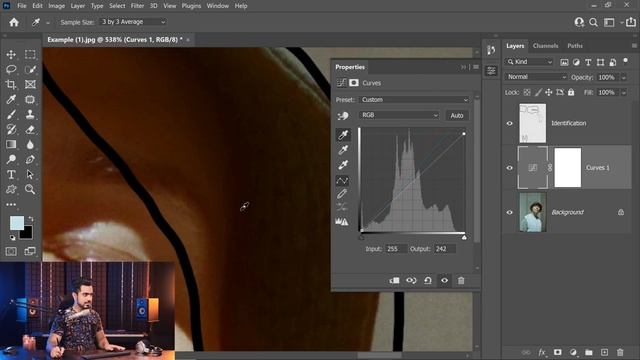Choose draw curve pencil mode
Image resolution: width=640 pixels, height=360 pixels.
tap(342, 193)
